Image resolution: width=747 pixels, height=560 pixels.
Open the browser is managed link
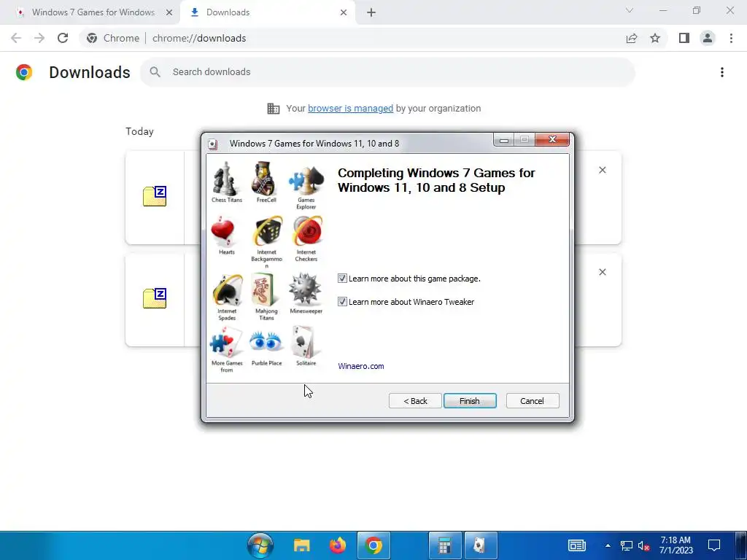coord(350,109)
